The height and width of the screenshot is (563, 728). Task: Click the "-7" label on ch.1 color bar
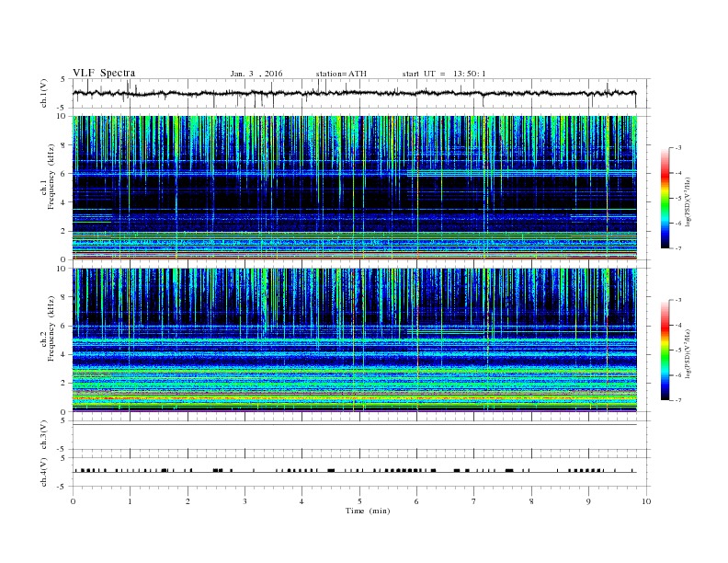pos(678,248)
